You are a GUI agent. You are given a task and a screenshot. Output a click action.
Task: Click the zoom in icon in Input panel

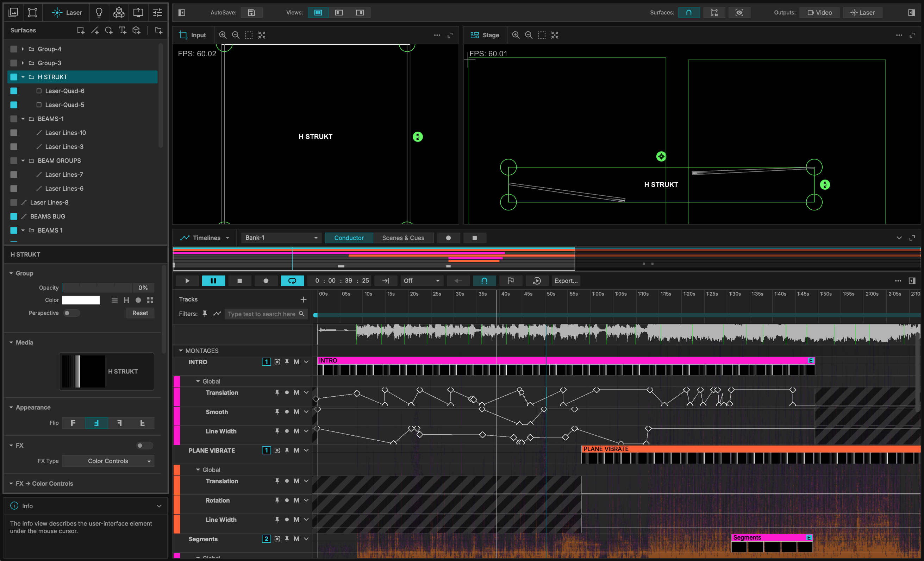(223, 35)
